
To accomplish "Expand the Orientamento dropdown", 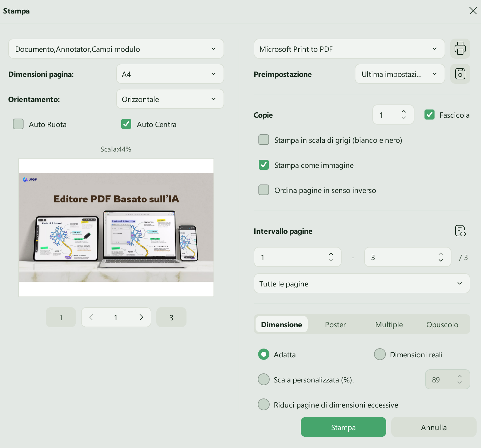I will 170,99.
